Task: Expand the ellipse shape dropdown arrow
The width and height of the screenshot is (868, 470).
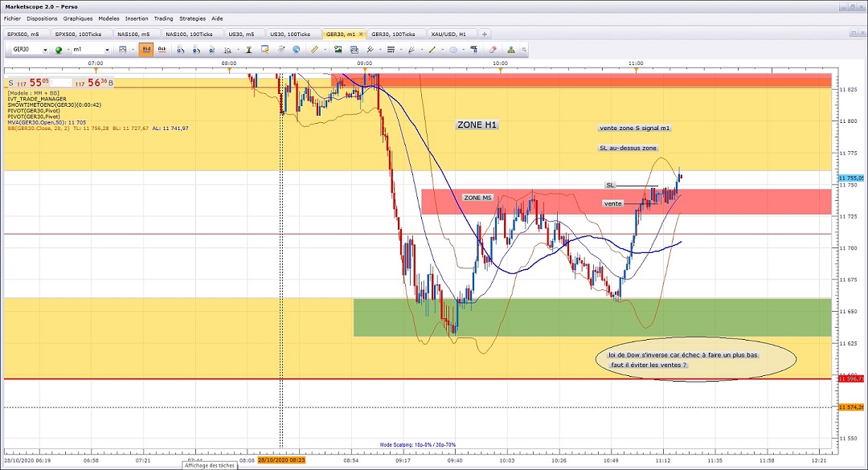Action: pos(464,50)
